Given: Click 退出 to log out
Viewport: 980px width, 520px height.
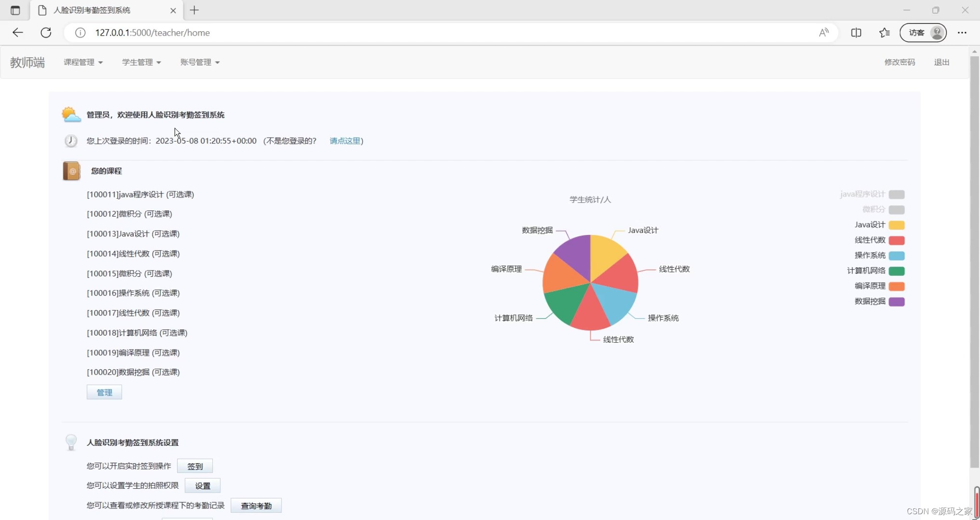Looking at the screenshot, I should [941, 62].
